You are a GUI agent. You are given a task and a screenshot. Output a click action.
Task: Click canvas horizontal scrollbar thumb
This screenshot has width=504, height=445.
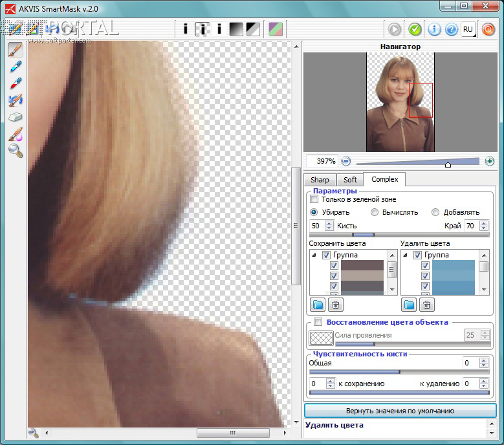(x=233, y=433)
